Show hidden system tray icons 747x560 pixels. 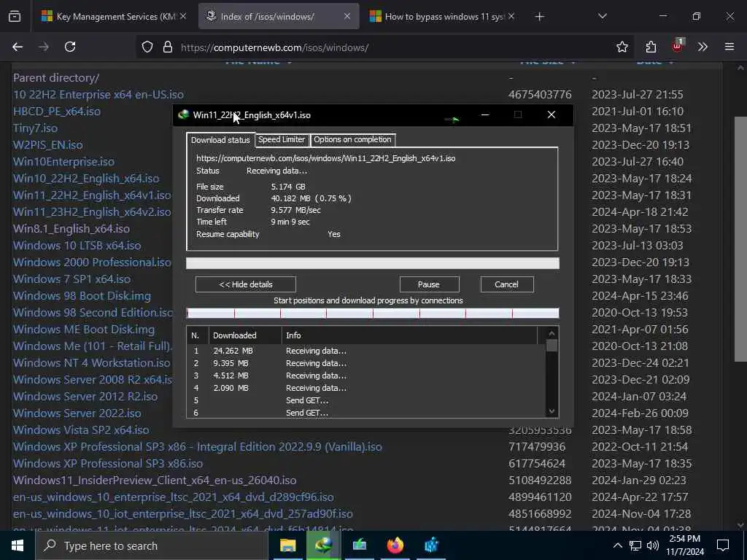tap(617, 545)
